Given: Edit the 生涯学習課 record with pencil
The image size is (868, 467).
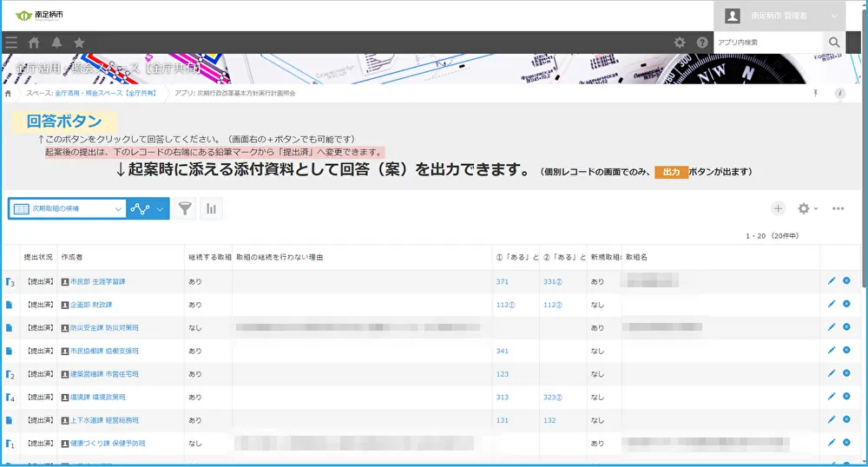Looking at the screenshot, I should tap(832, 281).
